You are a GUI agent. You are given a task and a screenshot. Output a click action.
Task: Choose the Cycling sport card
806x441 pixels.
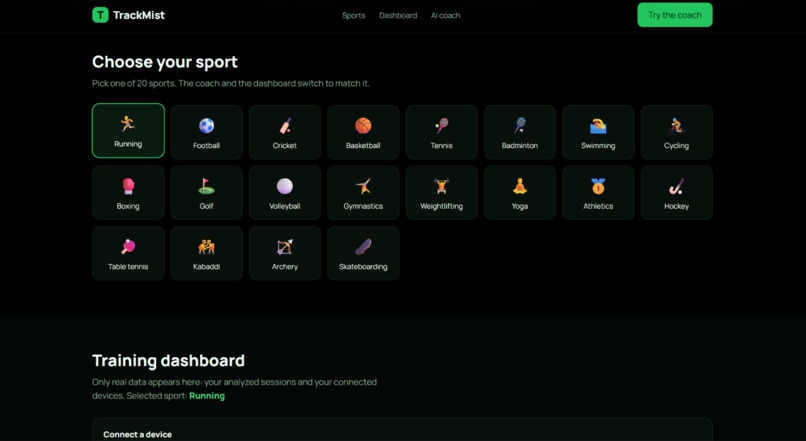click(676, 132)
